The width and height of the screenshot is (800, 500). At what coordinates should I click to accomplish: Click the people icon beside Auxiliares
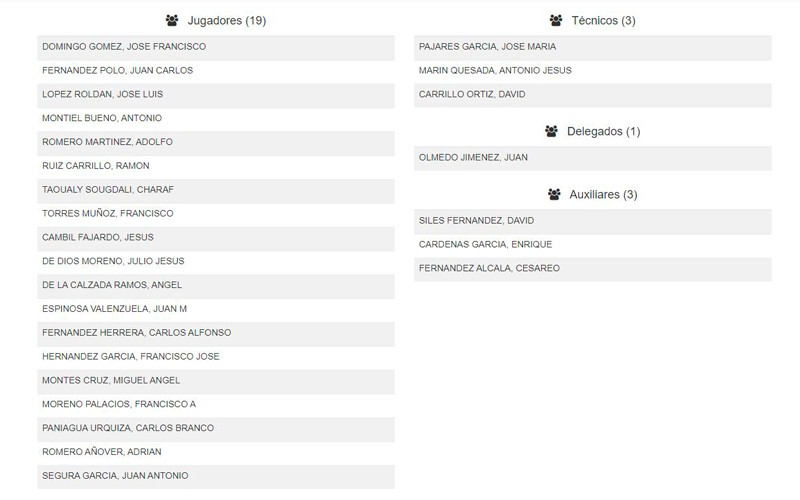click(554, 194)
